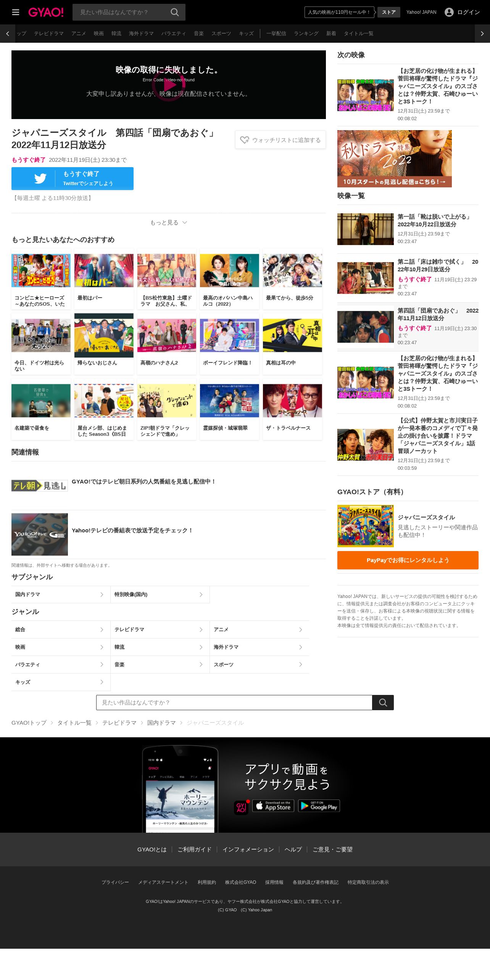Click 利用規約 footer link
Image resolution: width=490 pixels, height=980 pixels.
[x=206, y=882]
